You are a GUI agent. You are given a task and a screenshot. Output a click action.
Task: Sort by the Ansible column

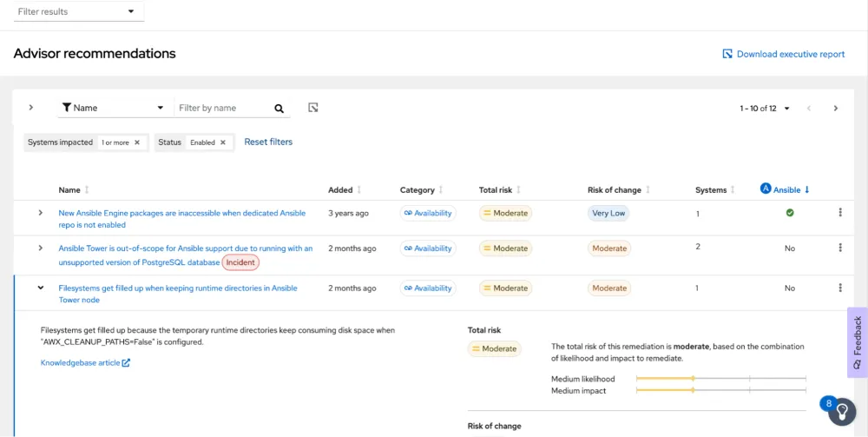pos(785,189)
